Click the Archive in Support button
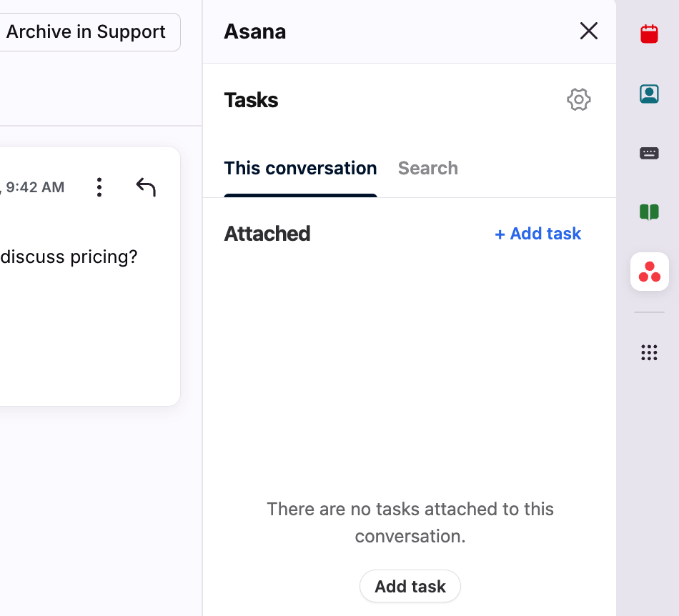The image size is (679, 616). tap(87, 32)
